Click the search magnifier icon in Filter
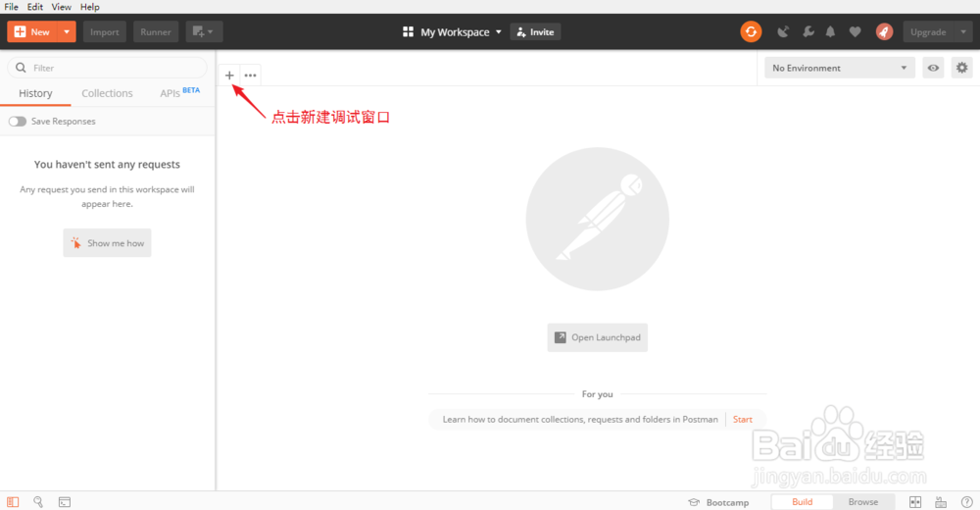 [21, 68]
